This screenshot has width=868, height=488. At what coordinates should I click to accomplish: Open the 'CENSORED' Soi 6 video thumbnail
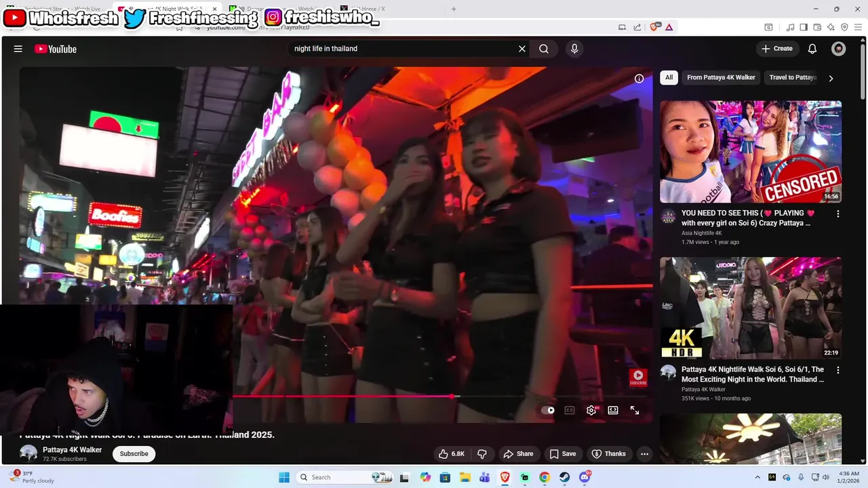tap(751, 152)
